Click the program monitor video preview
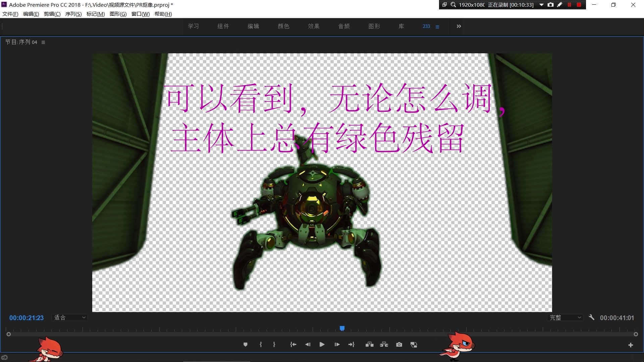This screenshot has width=644, height=362. click(x=322, y=182)
